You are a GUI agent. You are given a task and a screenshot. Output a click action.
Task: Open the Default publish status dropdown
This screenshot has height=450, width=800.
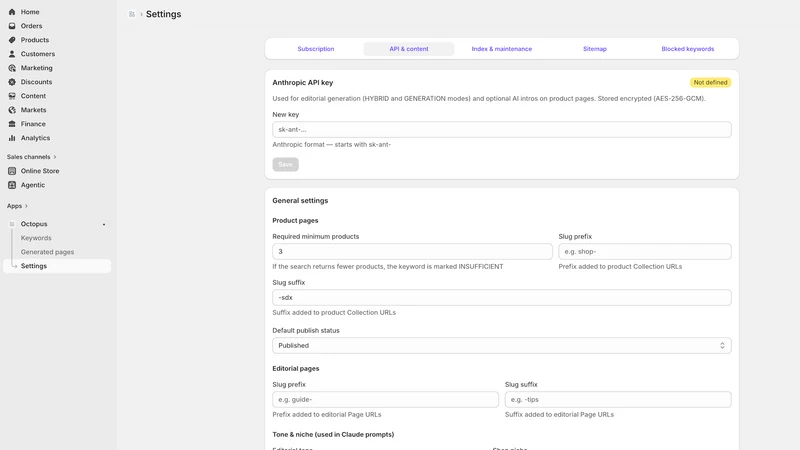pyautogui.click(x=502, y=345)
